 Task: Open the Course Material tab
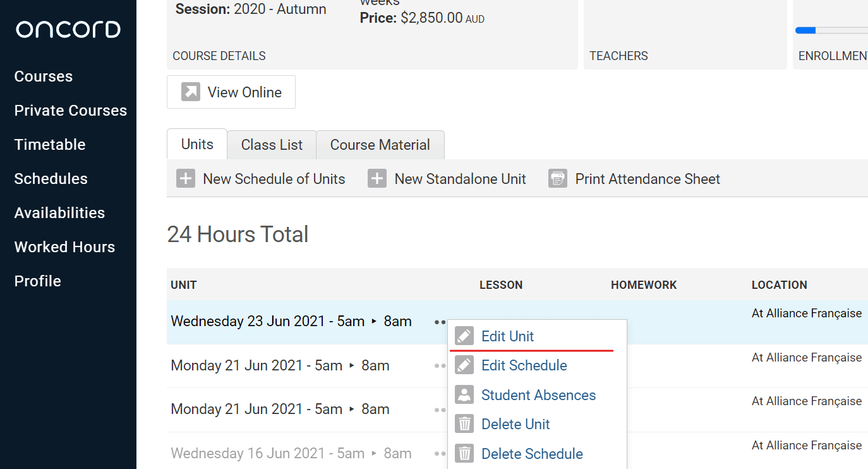pos(380,145)
